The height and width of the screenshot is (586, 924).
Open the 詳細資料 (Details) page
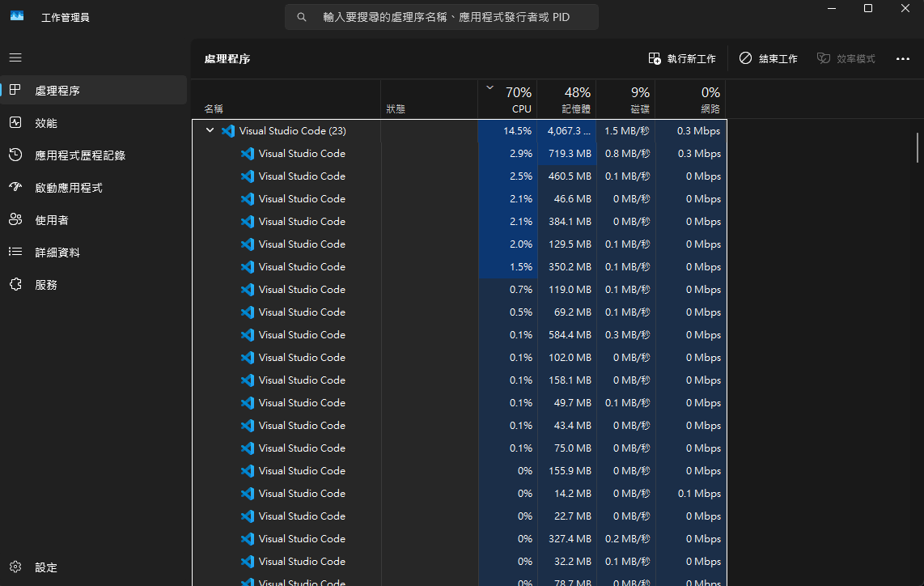[93, 253]
